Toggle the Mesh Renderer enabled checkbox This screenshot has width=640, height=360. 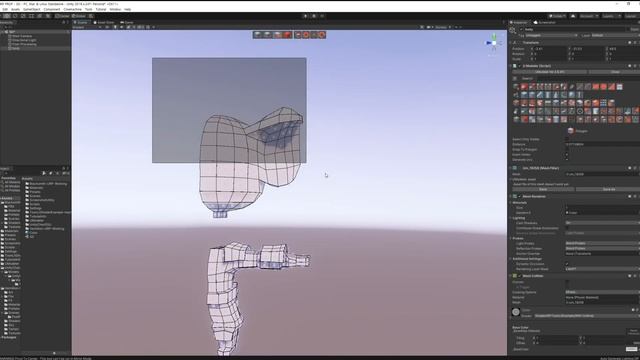[520, 196]
